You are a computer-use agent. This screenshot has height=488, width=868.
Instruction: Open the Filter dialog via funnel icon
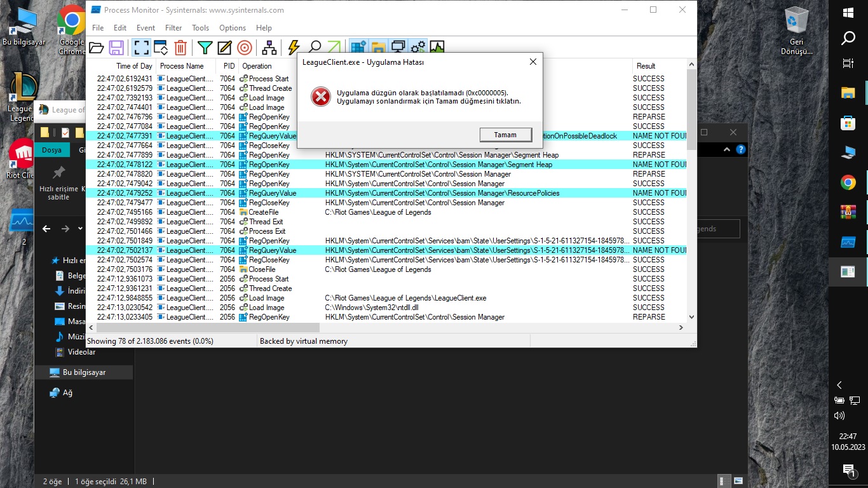point(205,48)
